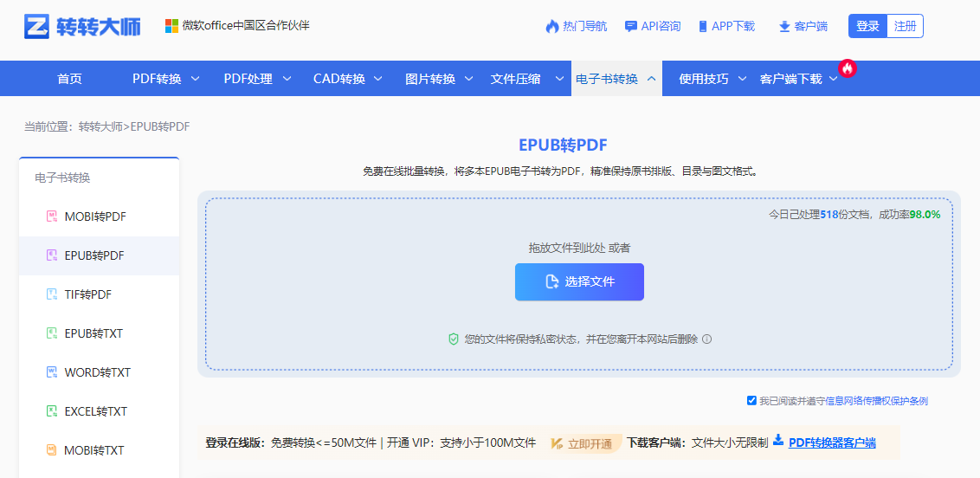Click the info circle icon after privacy notice
This screenshot has height=478, width=980.
[707, 339]
